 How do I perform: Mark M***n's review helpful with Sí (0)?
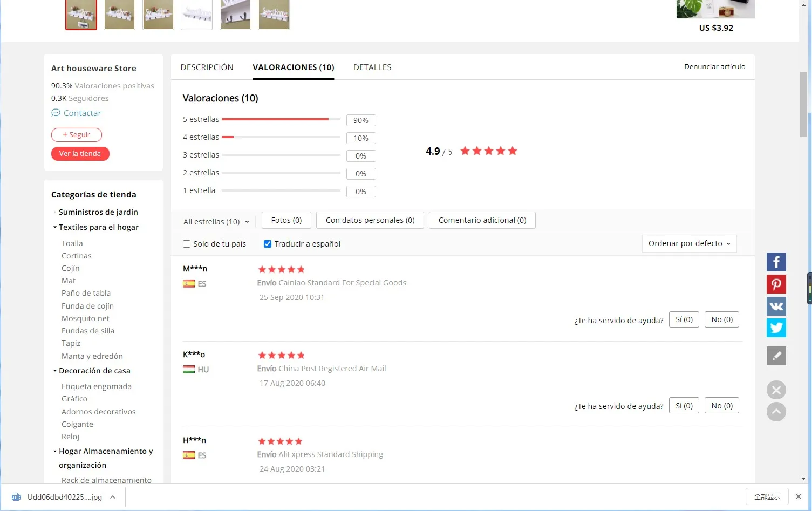[x=684, y=319]
